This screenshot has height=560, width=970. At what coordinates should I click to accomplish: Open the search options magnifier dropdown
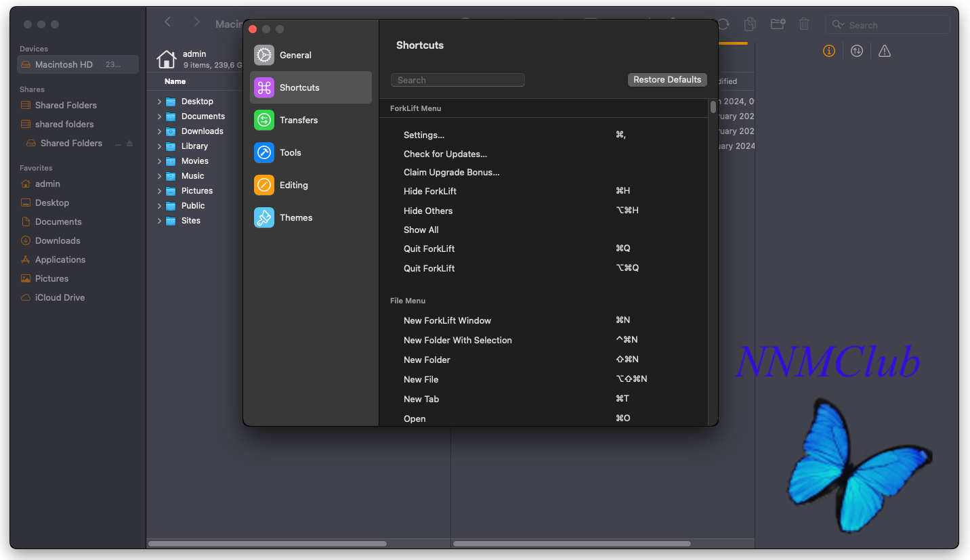click(x=839, y=25)
